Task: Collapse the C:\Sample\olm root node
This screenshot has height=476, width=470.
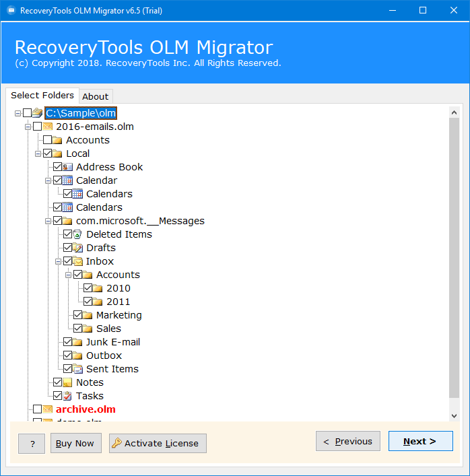Action: tap(18, 113)
